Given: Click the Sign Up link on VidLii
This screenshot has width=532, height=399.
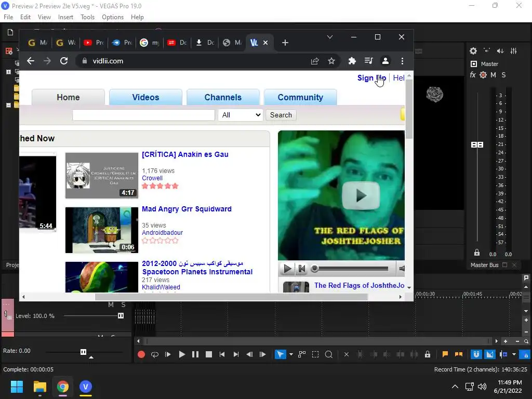Looking at the screenshot, I should (x=371, y=78).
